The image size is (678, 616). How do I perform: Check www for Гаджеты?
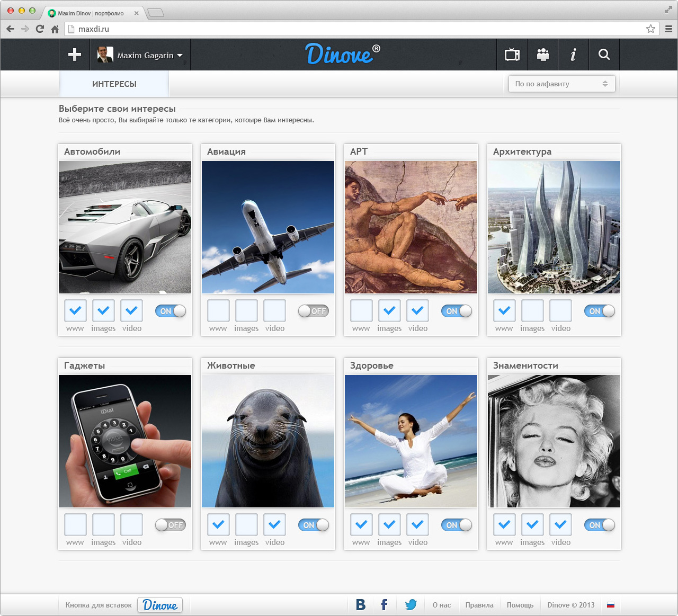(x=75, y=525)
